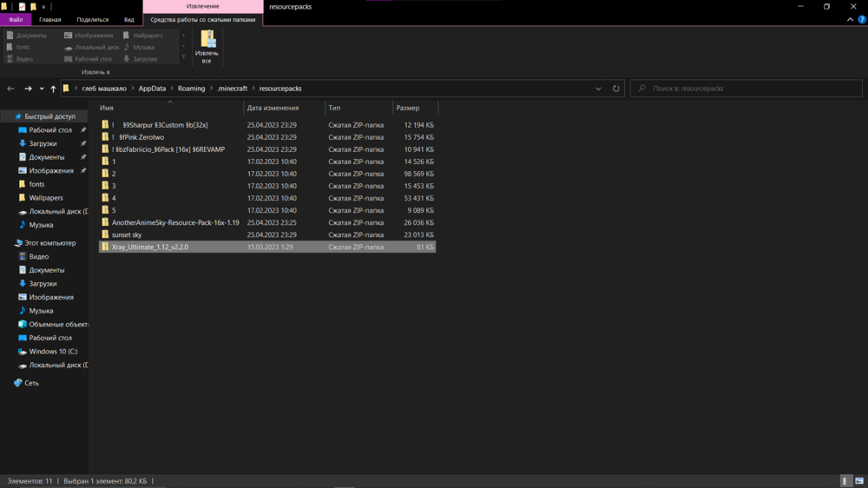Click AppData breadcrumb segment
Image resolution: width=868 pixels, height=488 pixels.
[152, 89]
